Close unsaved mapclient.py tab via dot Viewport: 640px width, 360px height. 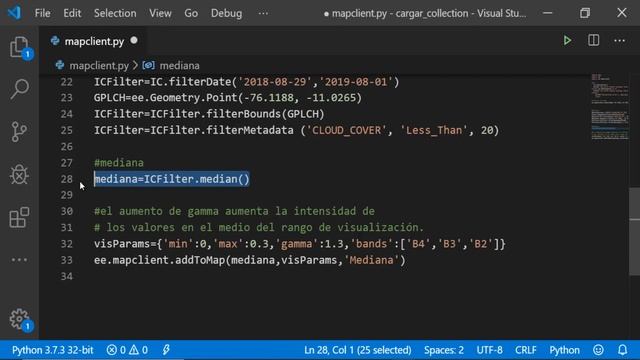134,41
